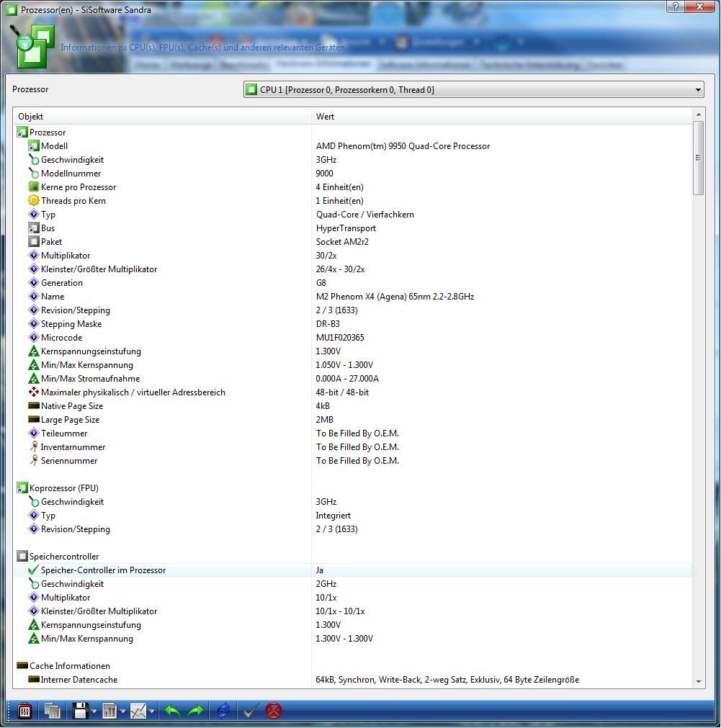Click the memory chip icon for Native Page Size
The width and height of the screenshot is (721, 728).
pos(33,406)
